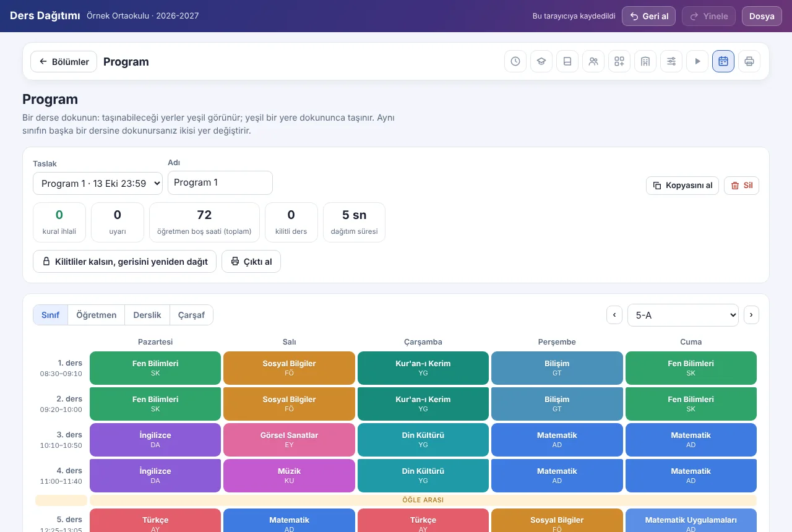792x532 pixels.
Task: Select the calendar (Program) section icon
Action: coord(723,61)
